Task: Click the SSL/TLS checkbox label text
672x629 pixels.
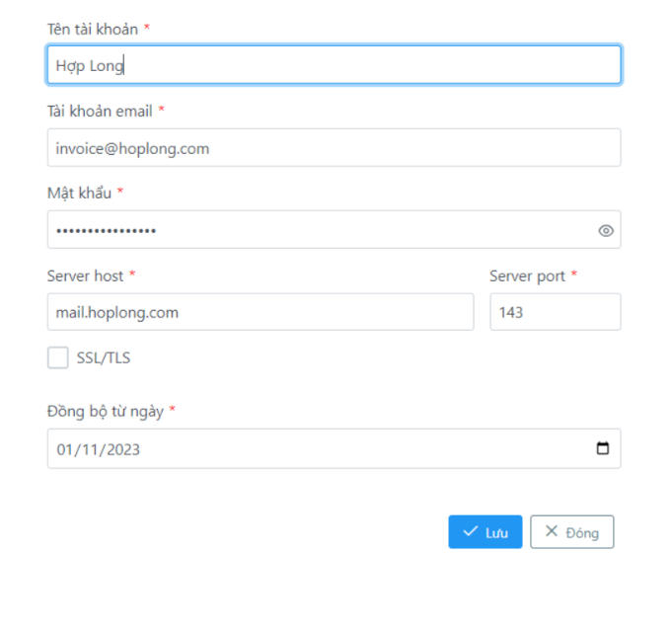Action: pyautogui.click(x=104, y=358)
